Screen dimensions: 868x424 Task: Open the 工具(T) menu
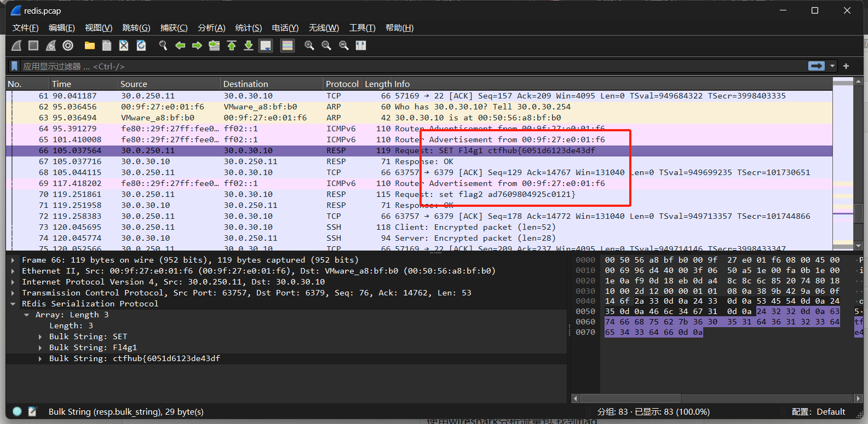(362, 28)
